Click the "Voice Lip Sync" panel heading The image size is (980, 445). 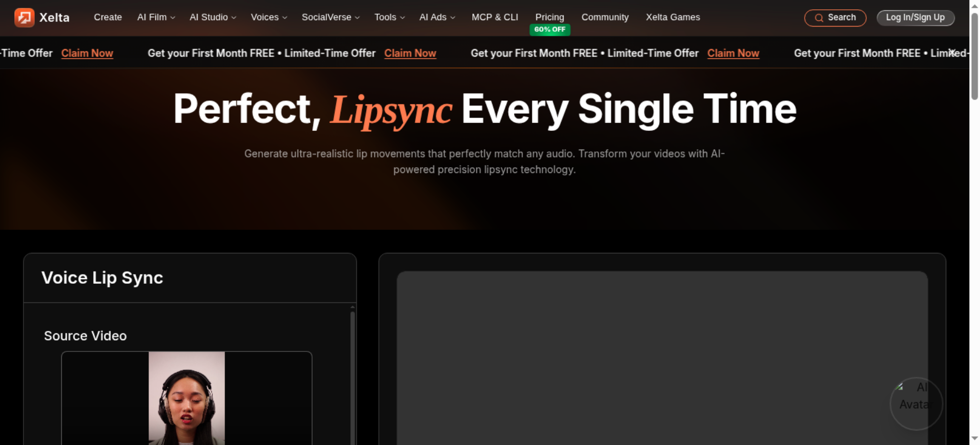click(102, 278)
